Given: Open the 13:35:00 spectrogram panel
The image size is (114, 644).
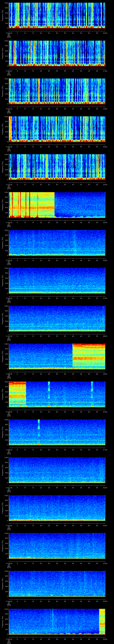Looking at the screenshot, I should tap(57, 243).
